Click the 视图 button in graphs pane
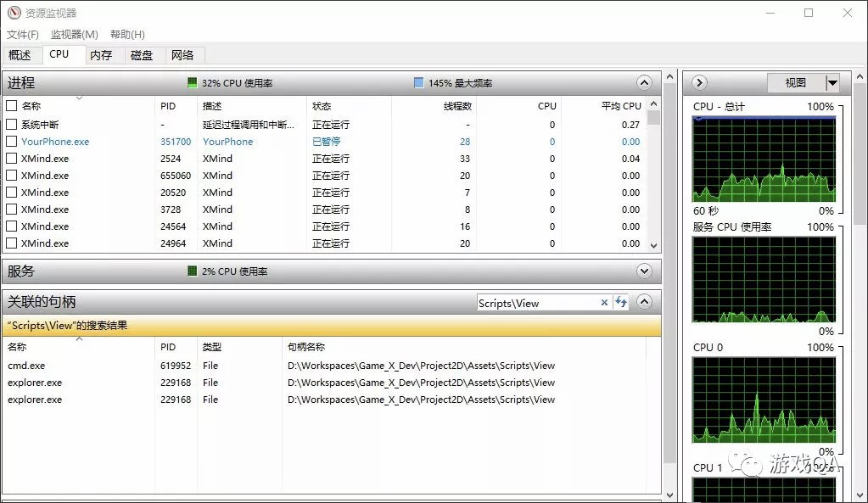 pos(796,83)
